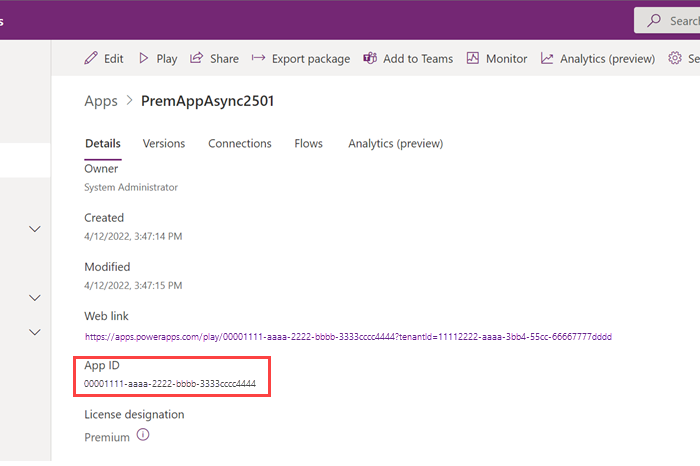
Task: Click the Play label in the toolbar
Action: pyautogui.click(x=167, y=59)
